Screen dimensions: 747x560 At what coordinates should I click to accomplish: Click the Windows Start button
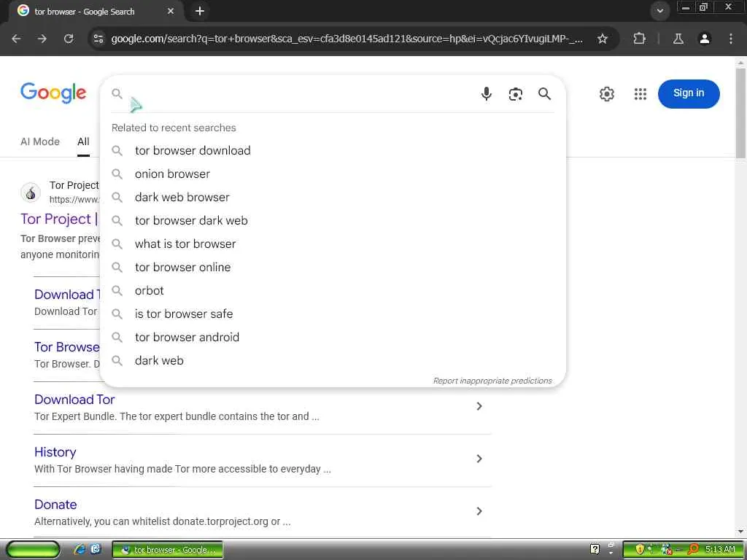click(x=33, y=550)
